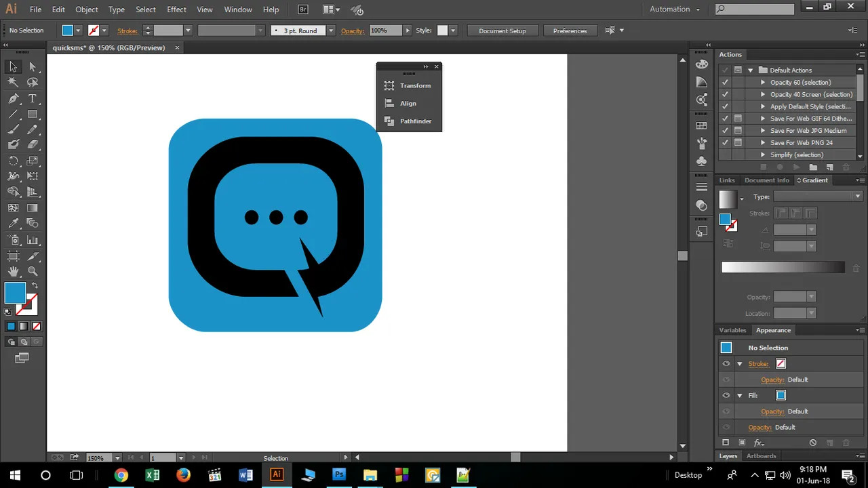
Task: Click Document Setup button
Action: [x=502, y=30]
